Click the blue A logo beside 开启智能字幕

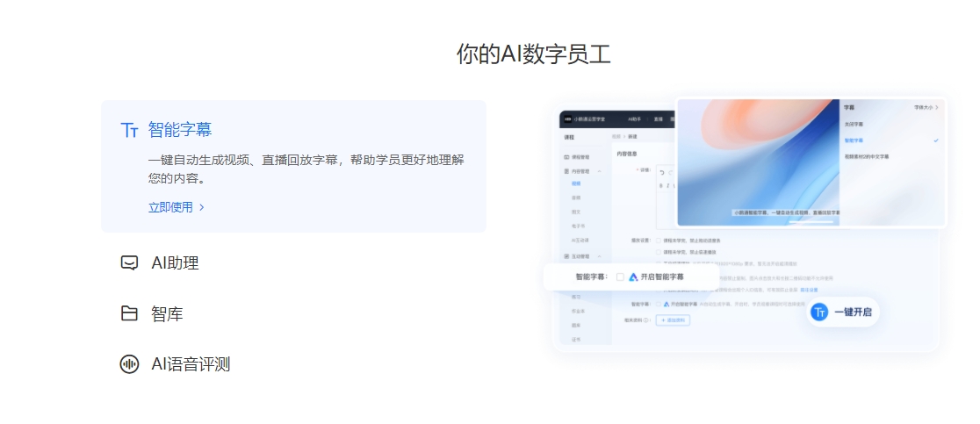(x=633, y=277)
